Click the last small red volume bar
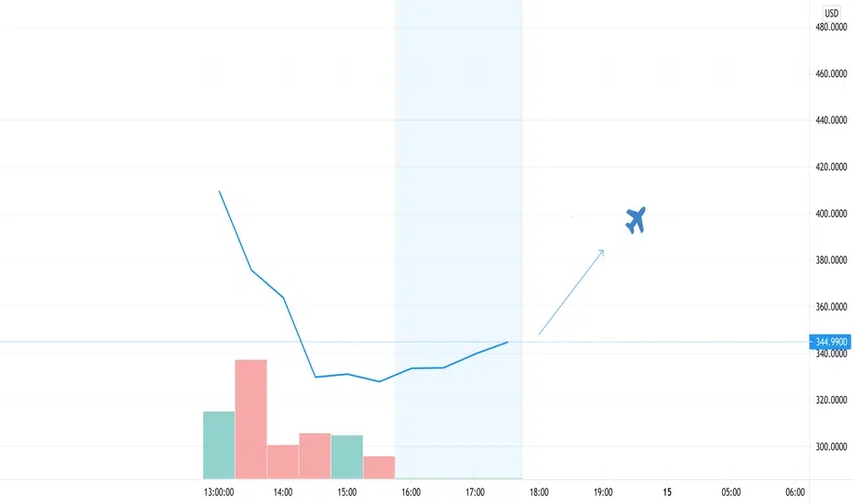 click(379, 467)
